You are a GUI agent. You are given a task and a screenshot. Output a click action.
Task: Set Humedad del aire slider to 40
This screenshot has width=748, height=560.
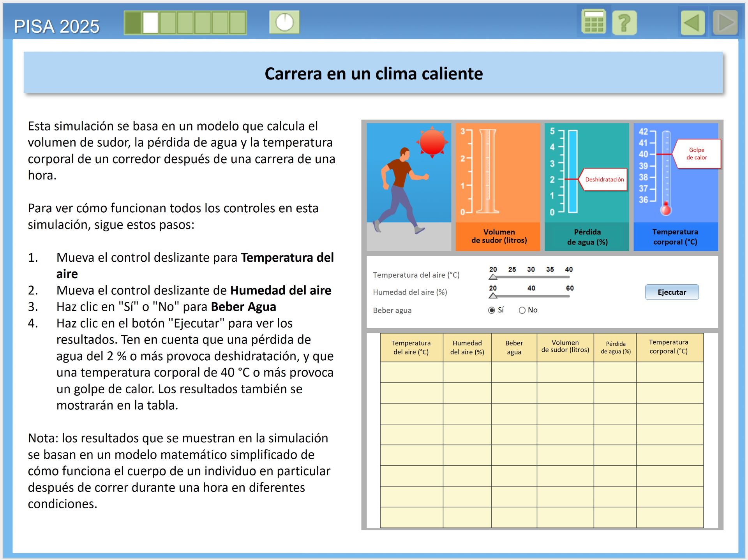531,296
